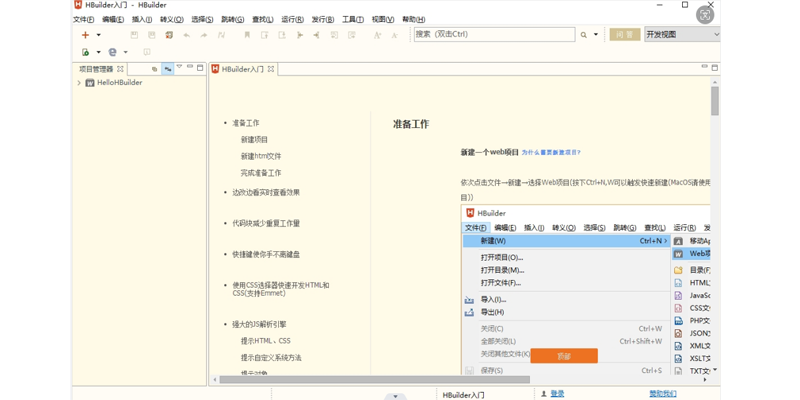Click the collapse all icon in project manager

[154, 69]
